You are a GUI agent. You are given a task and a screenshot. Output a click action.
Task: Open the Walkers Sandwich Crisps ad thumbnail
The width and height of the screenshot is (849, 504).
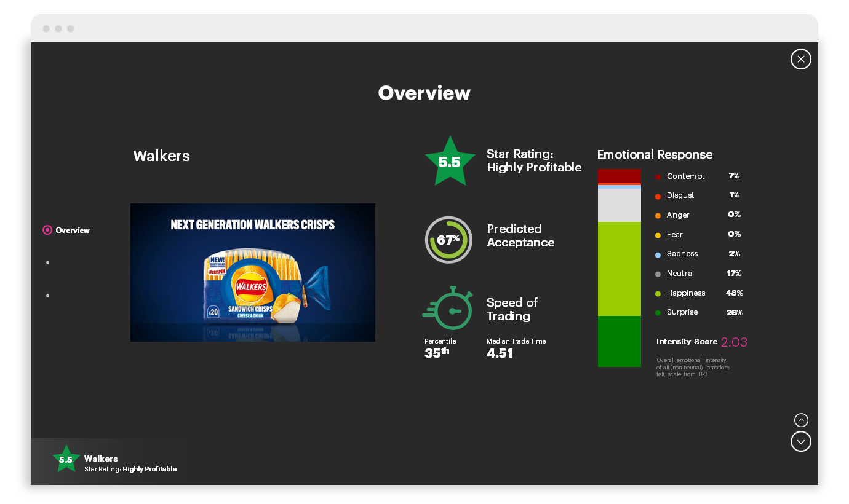[253, 272]
